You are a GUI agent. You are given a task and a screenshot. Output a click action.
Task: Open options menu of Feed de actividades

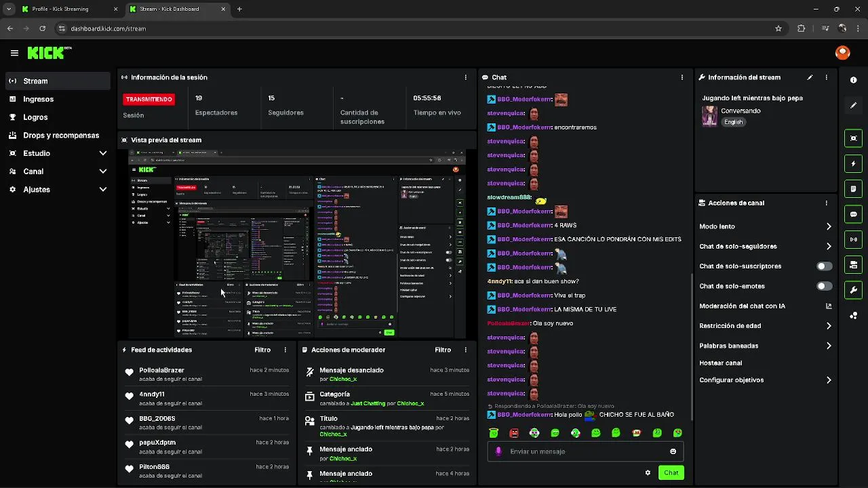pyautogui.click(x=285, y=350)
